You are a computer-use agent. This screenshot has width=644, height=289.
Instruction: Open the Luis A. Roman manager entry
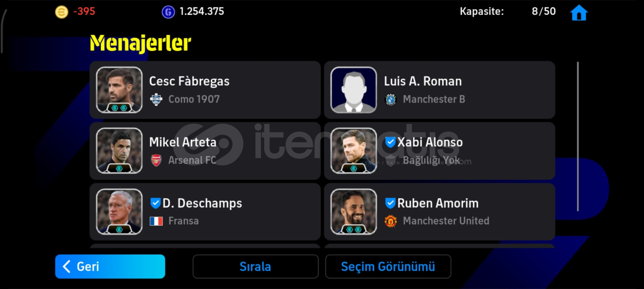[x=439, y=90]
